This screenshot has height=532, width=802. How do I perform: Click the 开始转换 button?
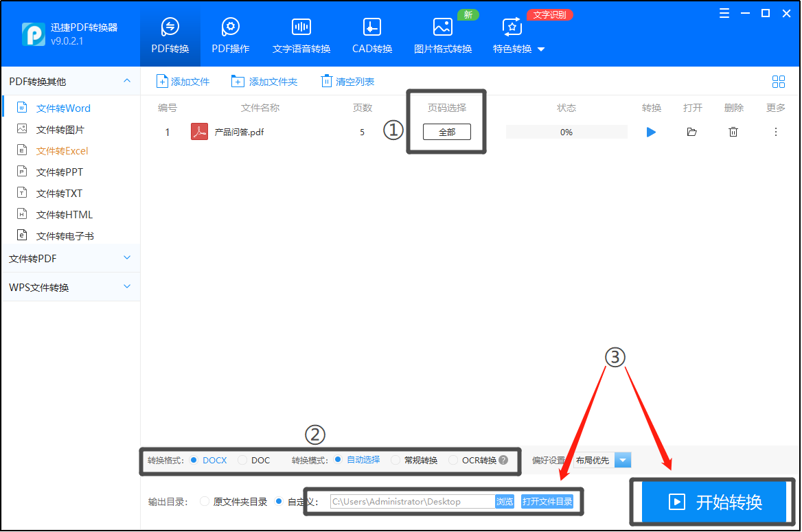coord(714,502)
